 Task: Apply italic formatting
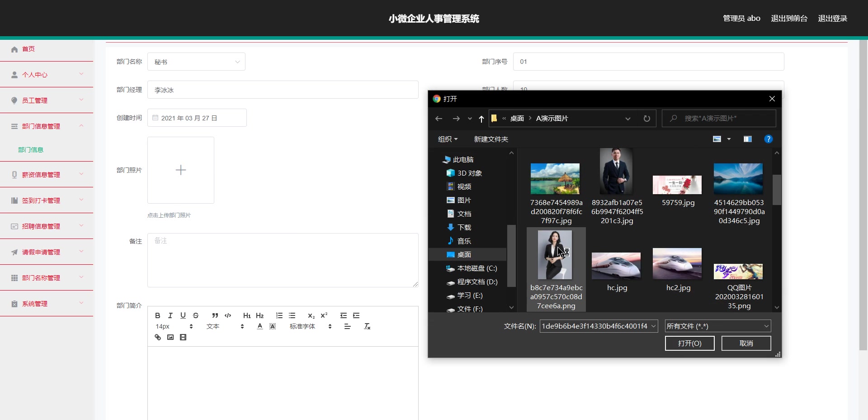(x=170, y=315)
